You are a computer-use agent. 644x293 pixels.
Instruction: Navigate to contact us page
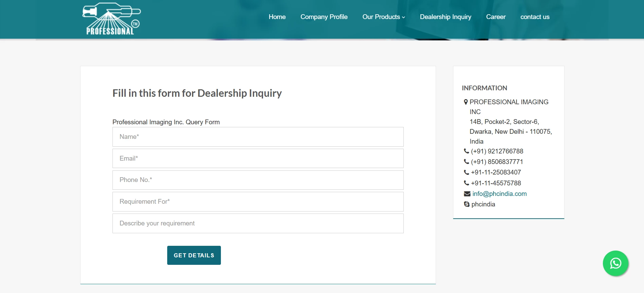click(535, 17)
